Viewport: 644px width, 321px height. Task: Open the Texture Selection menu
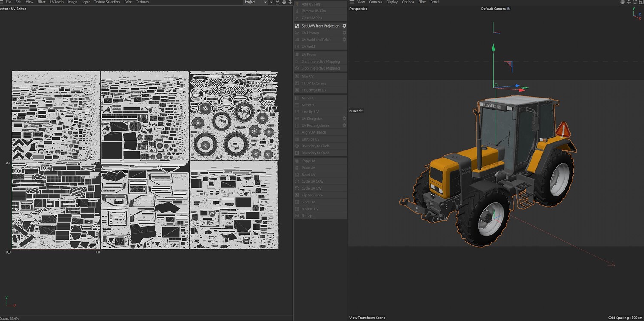point(107,2)
